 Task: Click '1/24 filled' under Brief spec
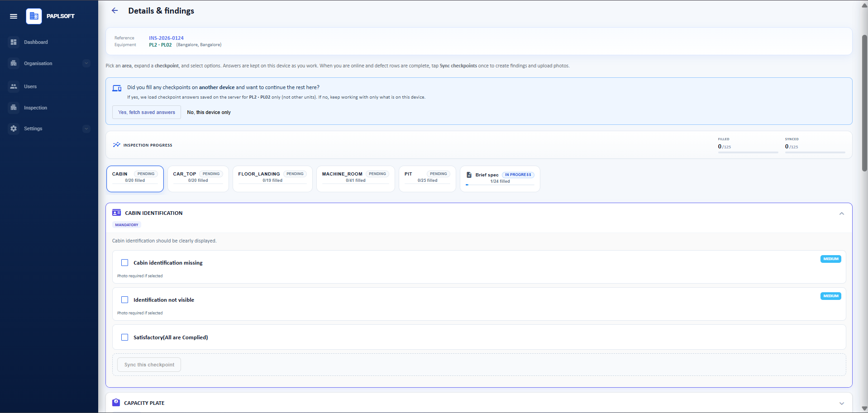point(500,181)
